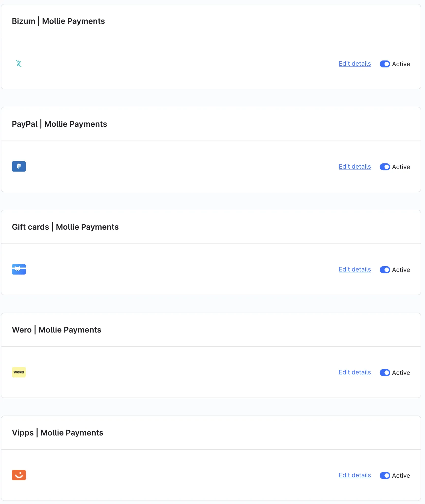The image size is (425, 504).
Task: Edit details of Vipps payment method
Action: pyautogui.click(x=355, y=475)
